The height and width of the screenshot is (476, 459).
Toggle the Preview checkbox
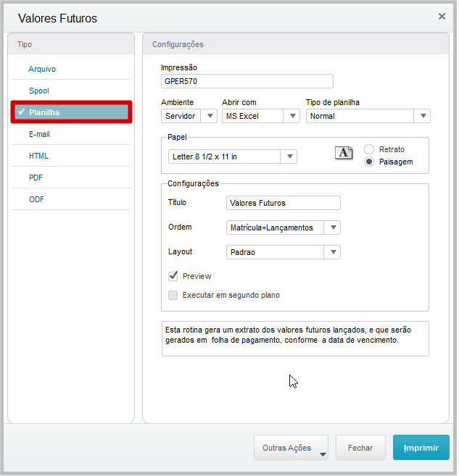(173, 276)
